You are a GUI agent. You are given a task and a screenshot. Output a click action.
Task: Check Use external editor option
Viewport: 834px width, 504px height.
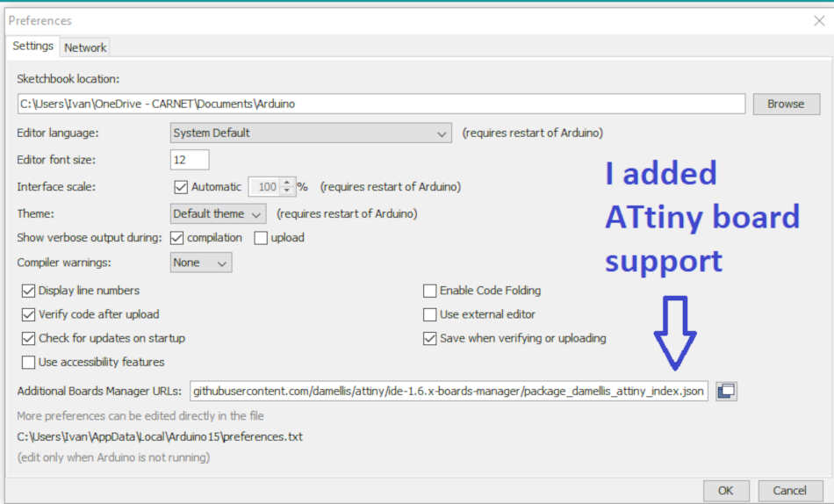430,314
